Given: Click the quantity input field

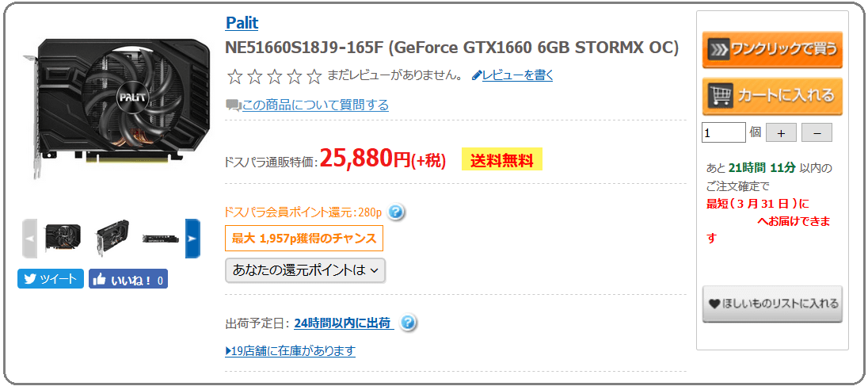Looking at the screenshot, I should (724, 133).
